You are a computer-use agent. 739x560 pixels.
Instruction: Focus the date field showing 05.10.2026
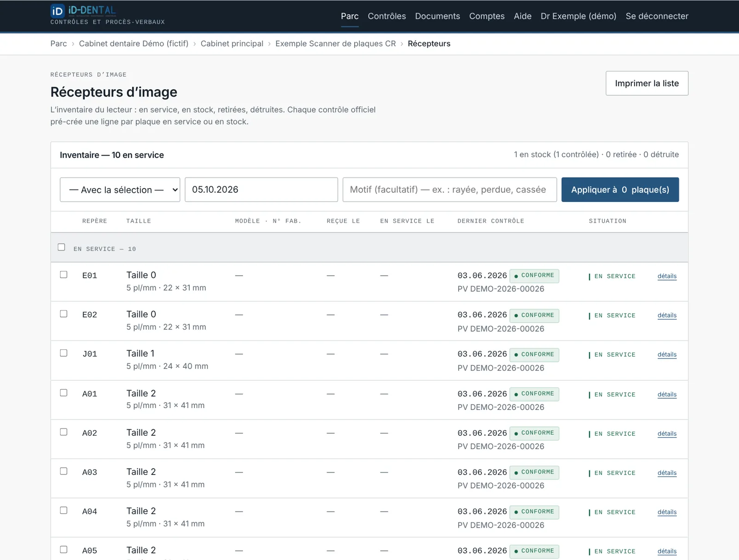(x=261, y=189)
